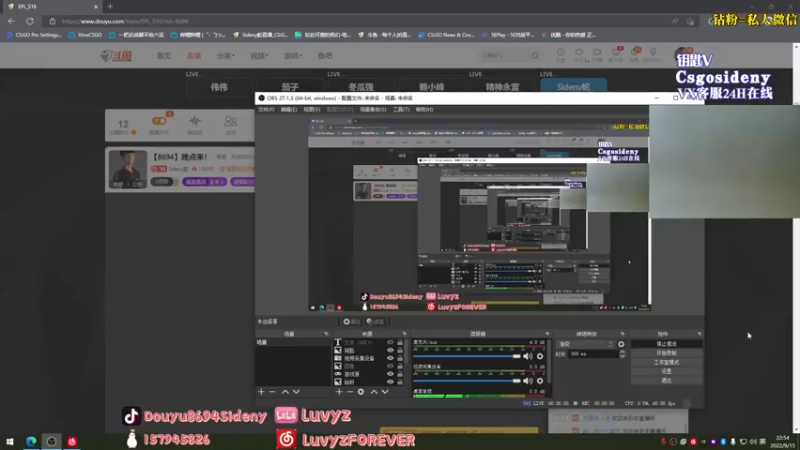The height and width of the screenshot is (450, 800).
Task: Open the waveform icon tab in Douyu room panel
Action: (x=194, y=124)
